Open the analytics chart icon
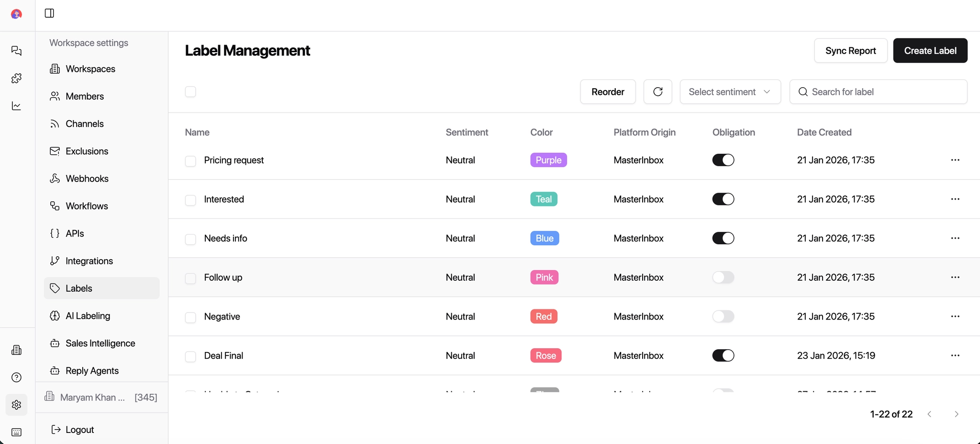Image resolution: width=980 pixels, height=444 pixels. pos(16,106)
